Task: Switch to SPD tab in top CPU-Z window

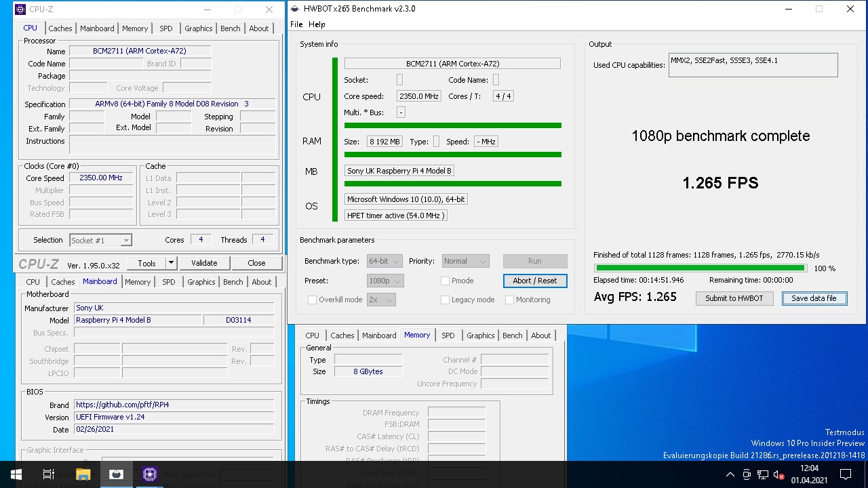Action: click(166, 28)
